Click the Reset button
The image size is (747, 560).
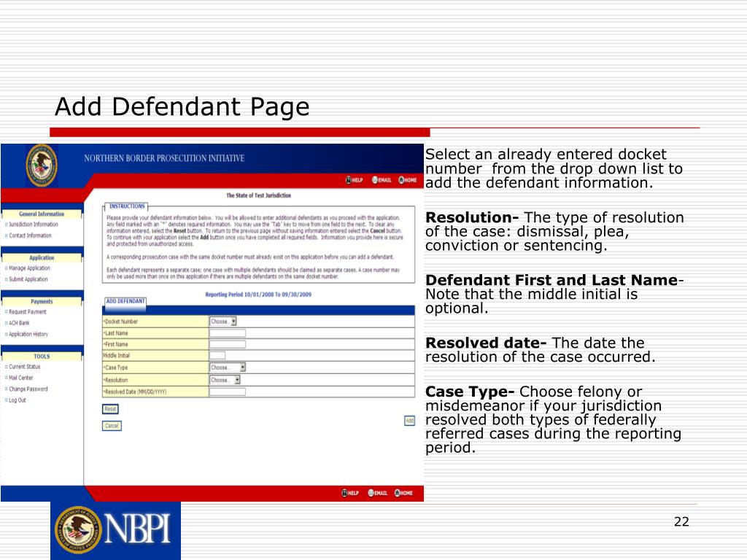point(111,408)
